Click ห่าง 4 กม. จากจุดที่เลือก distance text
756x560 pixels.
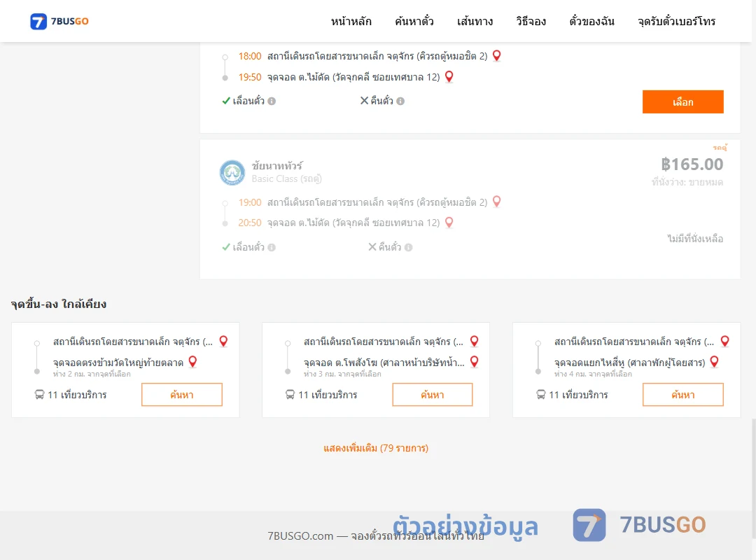click(x=593, y=374)
